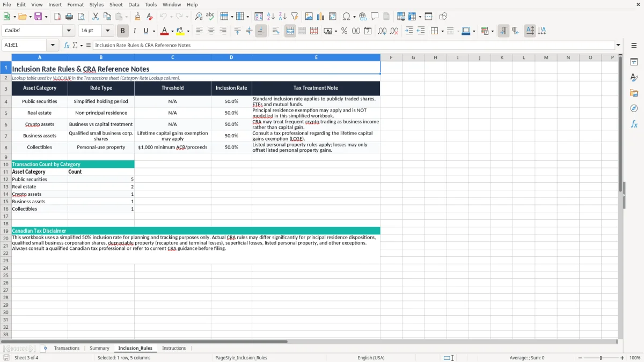Insert a comment
Screen dimensions: 644x362
(375, 17)
